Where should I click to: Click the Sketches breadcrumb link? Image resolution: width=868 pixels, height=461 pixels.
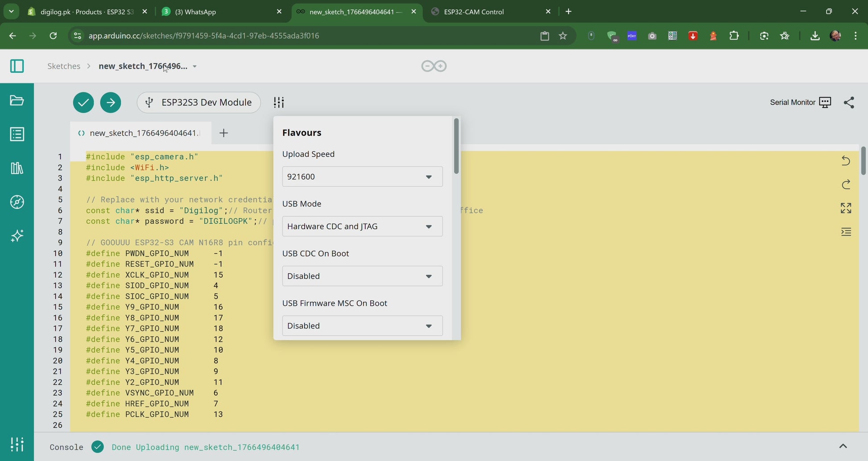(64, 66)
